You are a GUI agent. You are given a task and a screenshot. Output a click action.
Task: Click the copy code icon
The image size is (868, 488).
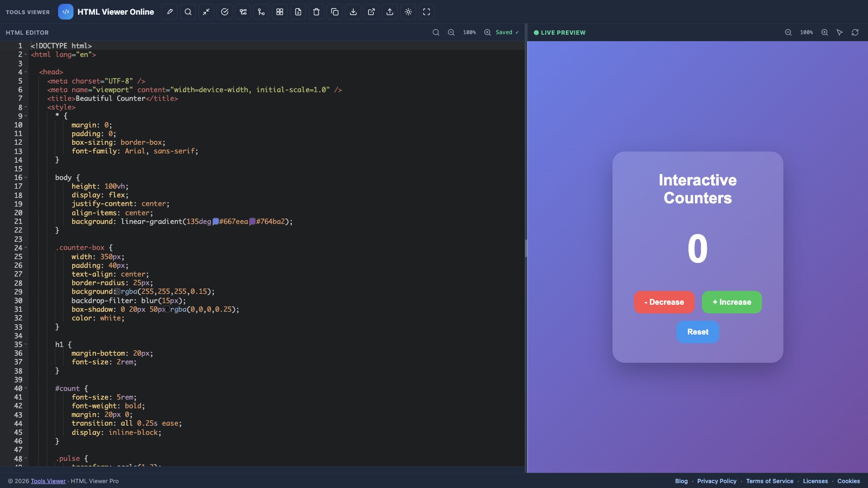(x=335, y=12)
